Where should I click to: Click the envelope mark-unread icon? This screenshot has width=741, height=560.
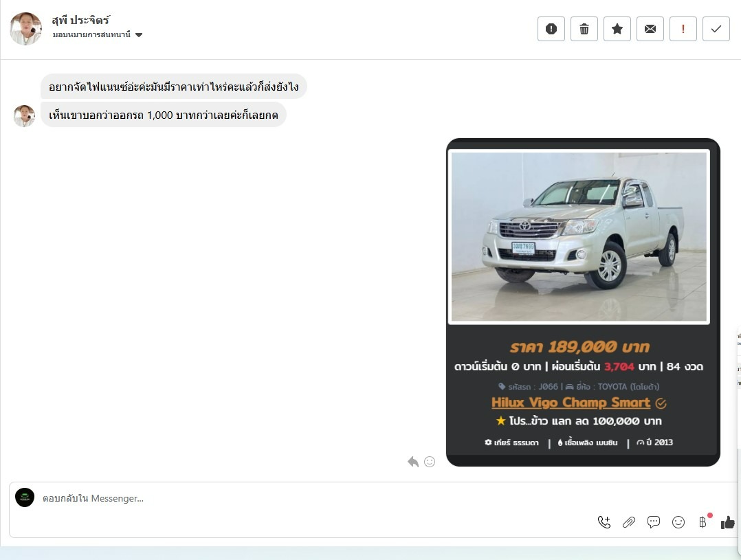[x=650, y=29]
